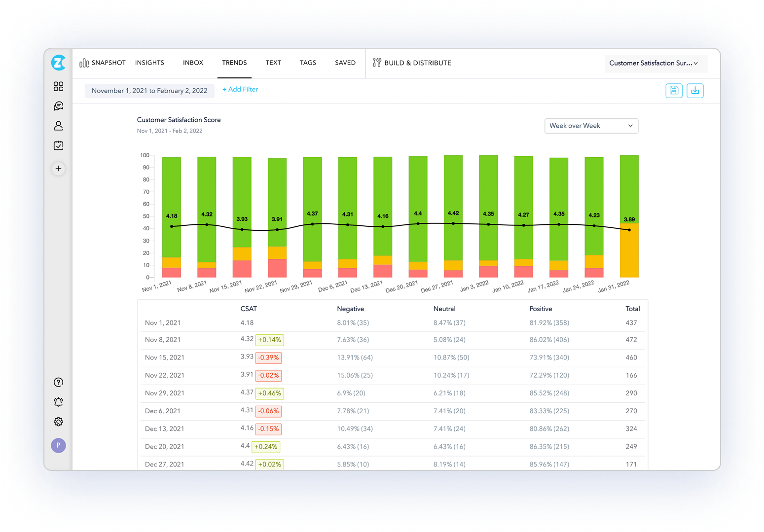Open the help question mark icon

[58, 382]
